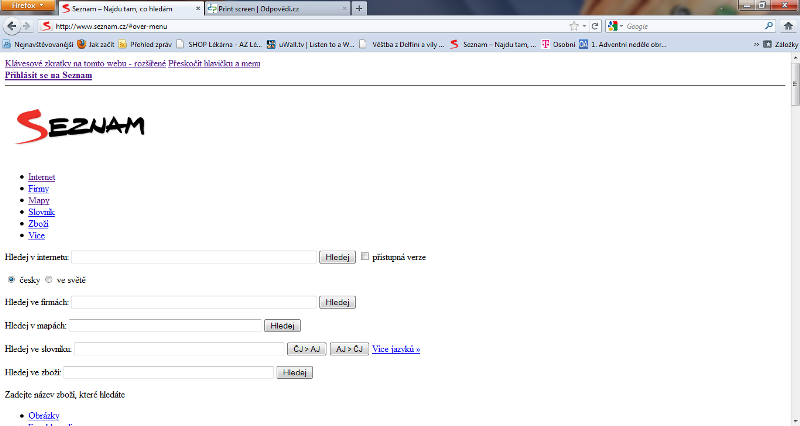Viewport: 800px width, 426px height.
Task: Open Záložky bookmarks menu
Action: [781, 44]
